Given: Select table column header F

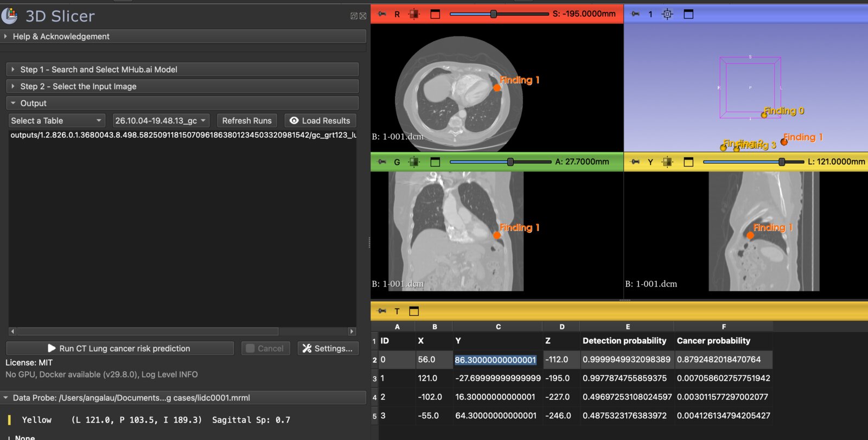Looking at the screenshot, I should pos(723,327).
